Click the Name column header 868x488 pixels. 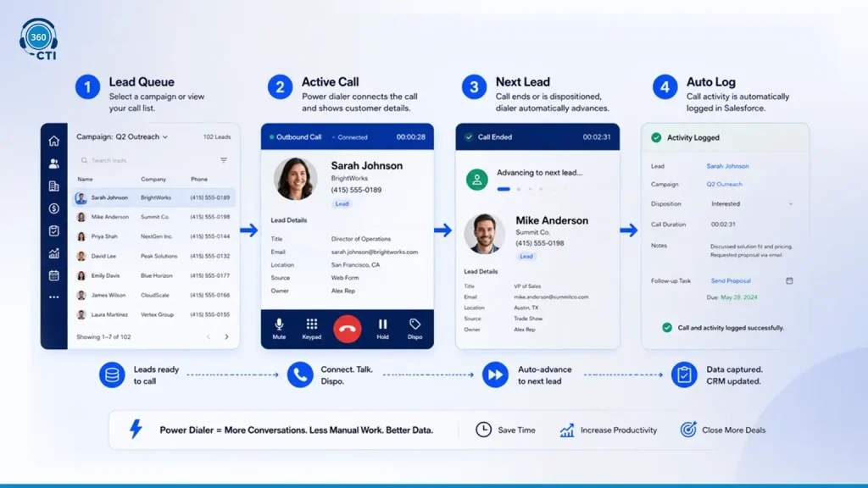(86, 180)
